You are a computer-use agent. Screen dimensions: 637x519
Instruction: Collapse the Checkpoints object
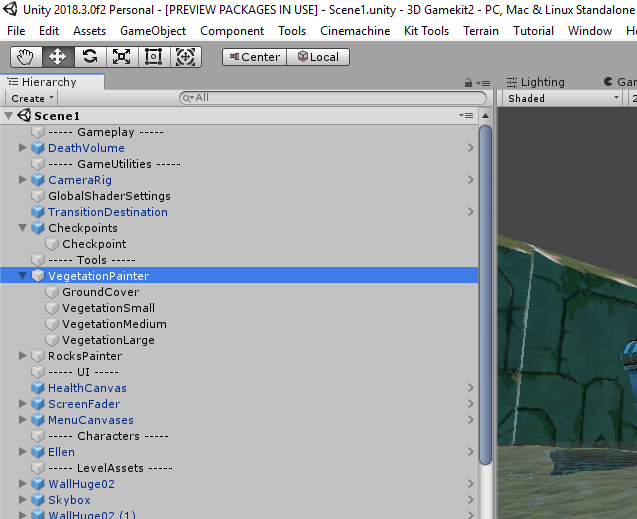(x=23, y=228)
